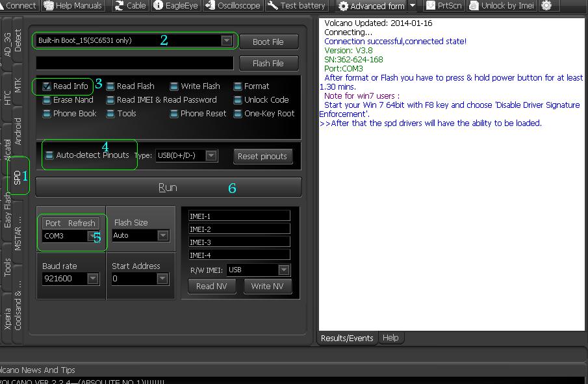Image resolution: width=588 pixels, height=384 pixels.
Task: Open the Flash Size Auto dropdown
Action: click(140, 235)
